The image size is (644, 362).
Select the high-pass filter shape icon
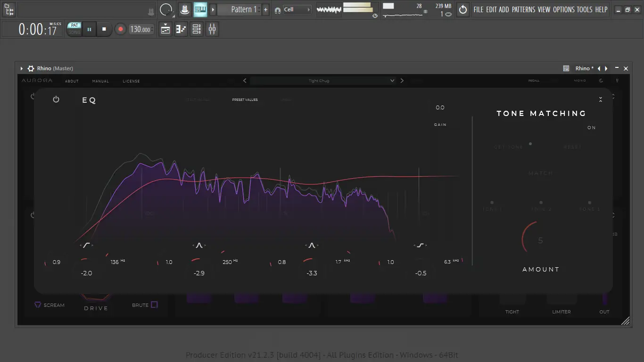click(x=86, y=245)
